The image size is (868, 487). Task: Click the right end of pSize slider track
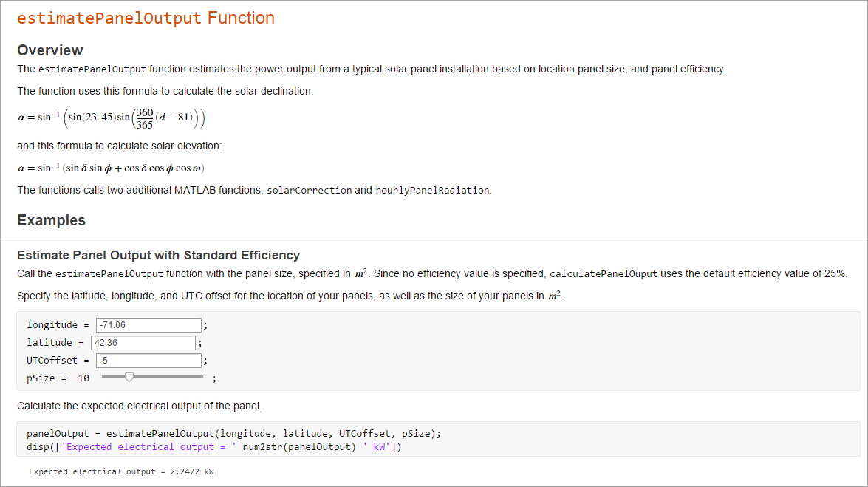200,377
